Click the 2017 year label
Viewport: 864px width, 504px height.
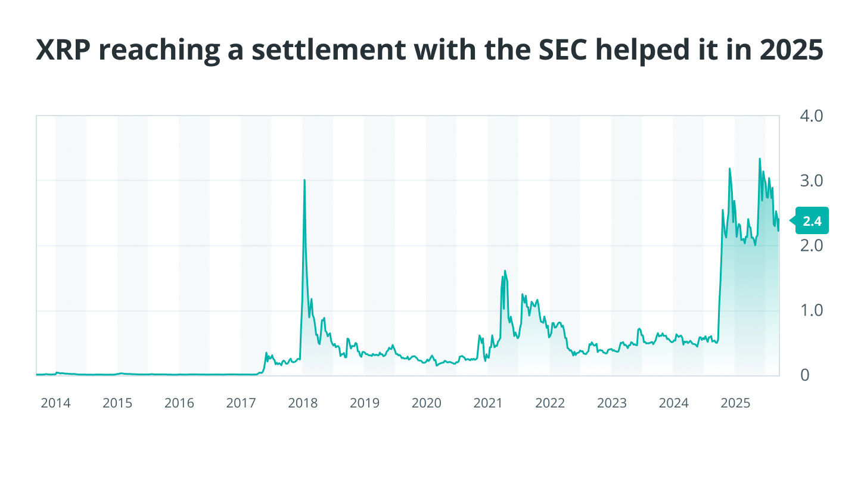(x=241, y=403)
